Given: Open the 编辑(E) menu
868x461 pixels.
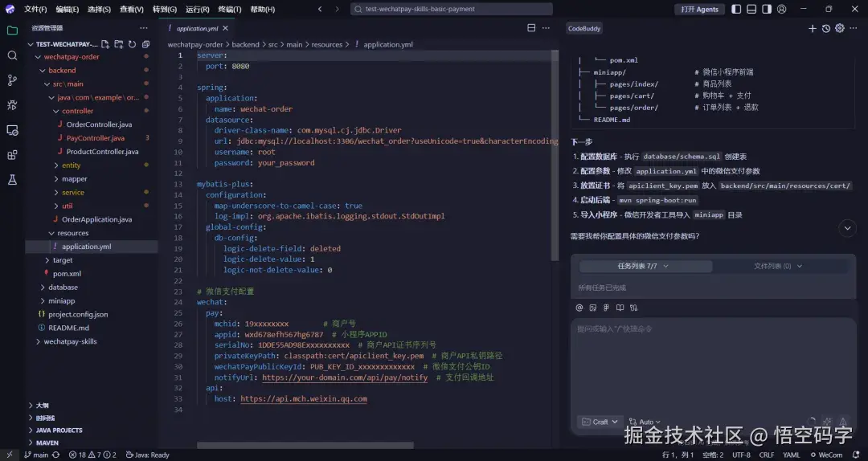Looking at the screenshot, I should click(x=68, y=9).
